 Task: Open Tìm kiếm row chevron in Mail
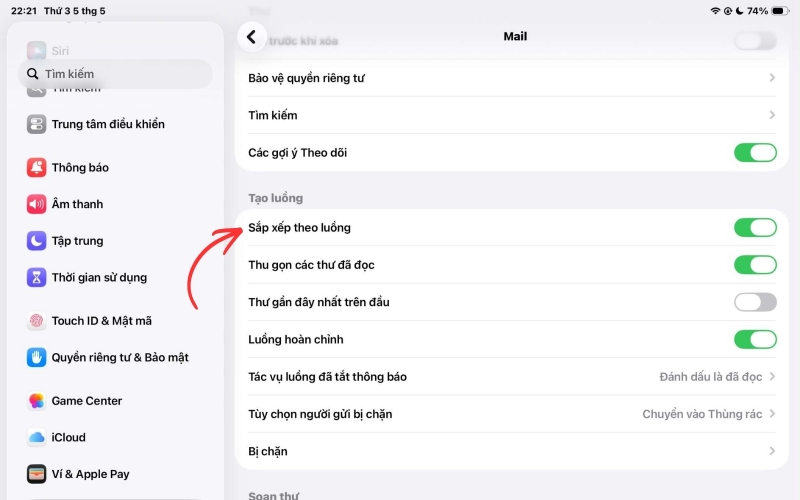click(772, 115)
